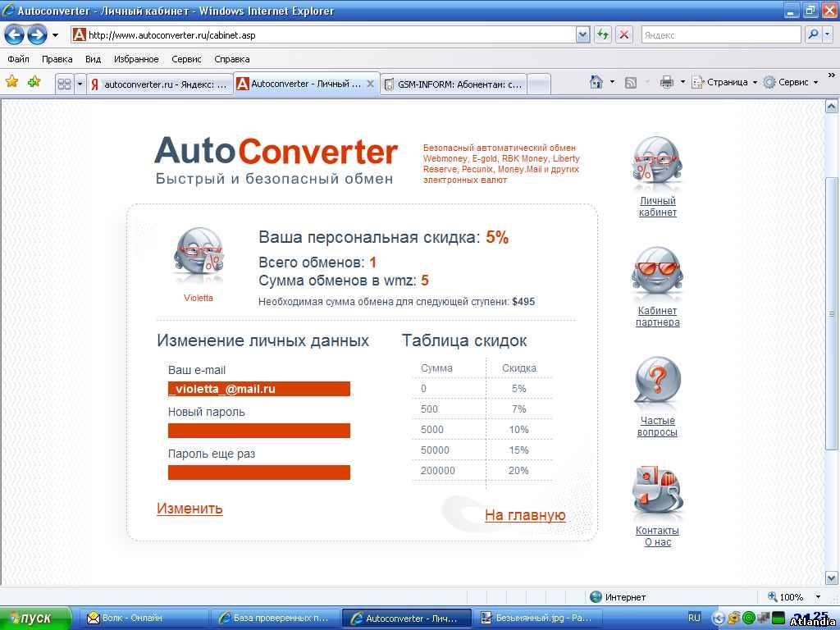Click the Новый пароль input field
Viewport: 840px width, 630px height.
pos(259,431)
